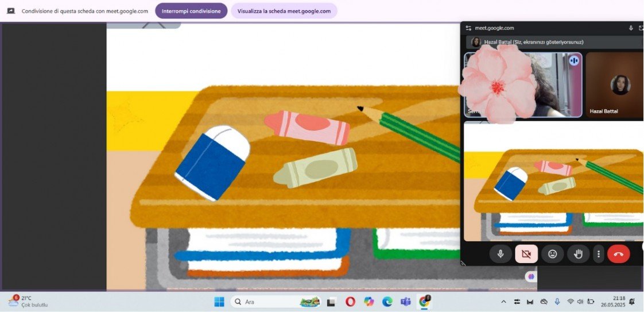Open Microsoft Edge from taskbar
The width and height of the screenshot is (644, 312).
[x=387, y=302]
